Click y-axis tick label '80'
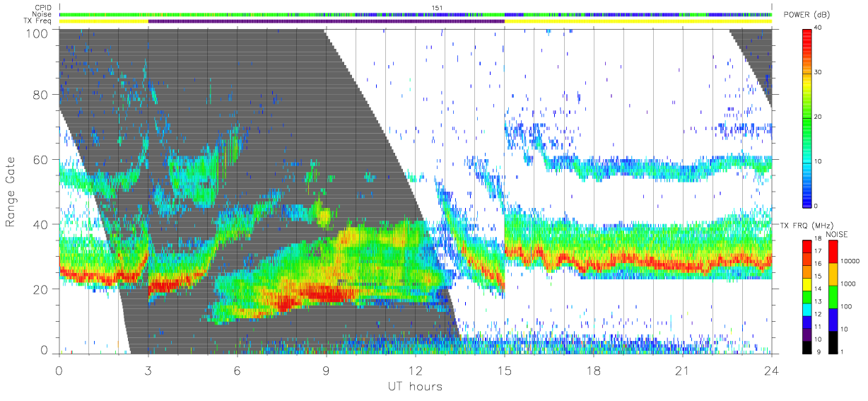 point(42,95)
